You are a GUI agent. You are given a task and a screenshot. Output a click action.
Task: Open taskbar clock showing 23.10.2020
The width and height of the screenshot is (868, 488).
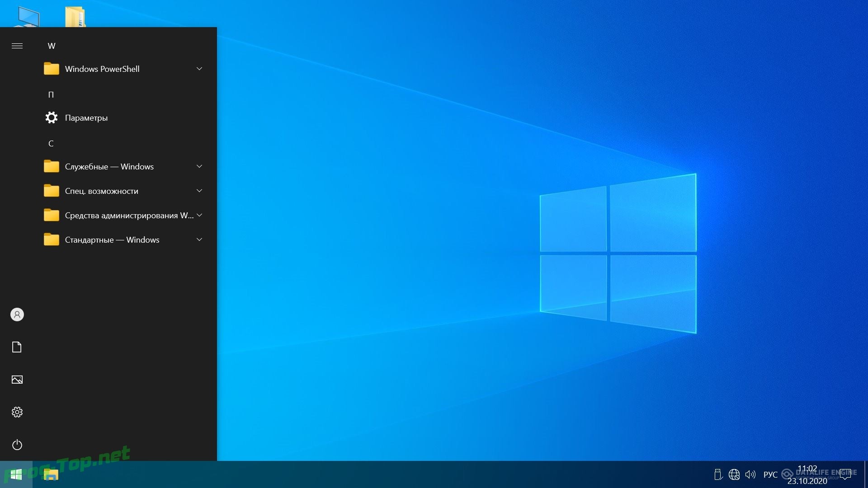pos(807,475)
